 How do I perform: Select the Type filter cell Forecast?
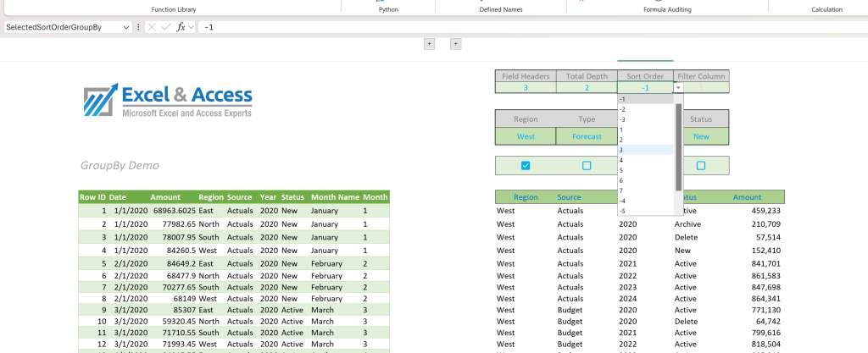(587, 136)
